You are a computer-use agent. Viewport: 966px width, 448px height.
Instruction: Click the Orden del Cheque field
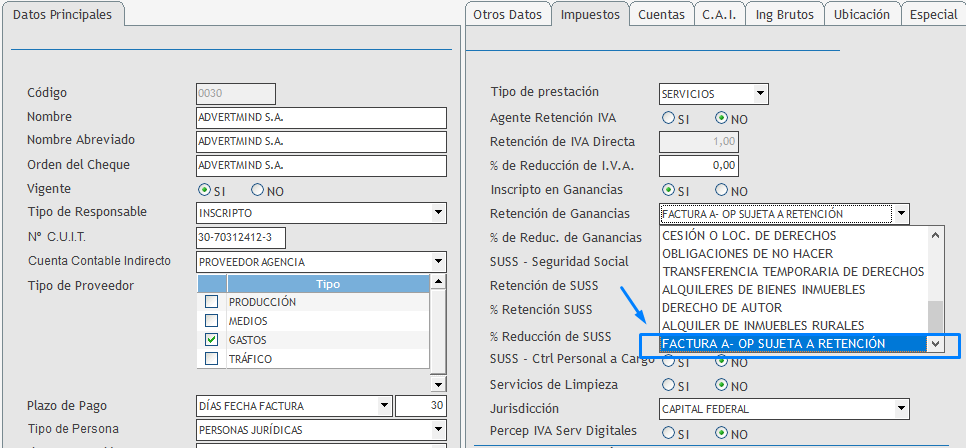point(321,166)
